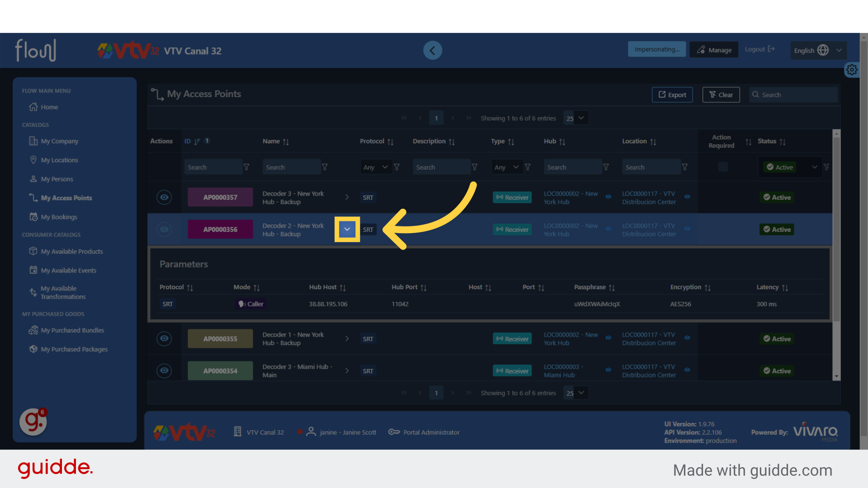Click the AP0000355 colored ID badge
This screenshot has width=868, height=488.
pos(220,339)
